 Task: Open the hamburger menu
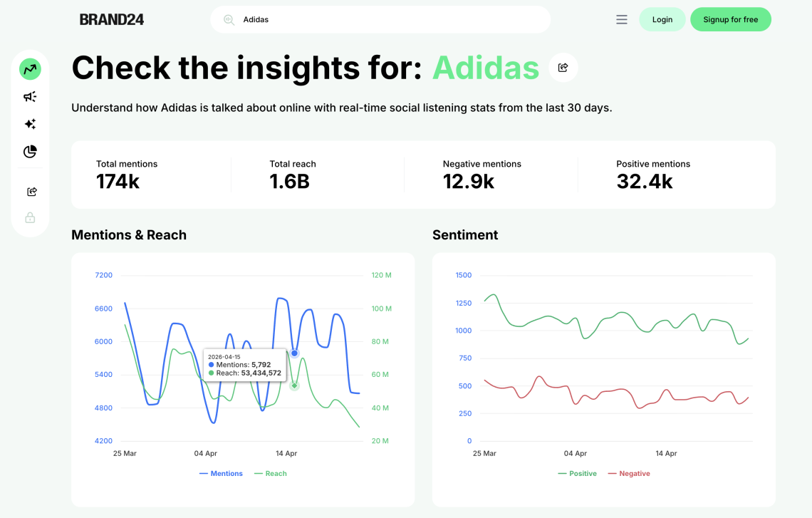[x=622, y=20]
